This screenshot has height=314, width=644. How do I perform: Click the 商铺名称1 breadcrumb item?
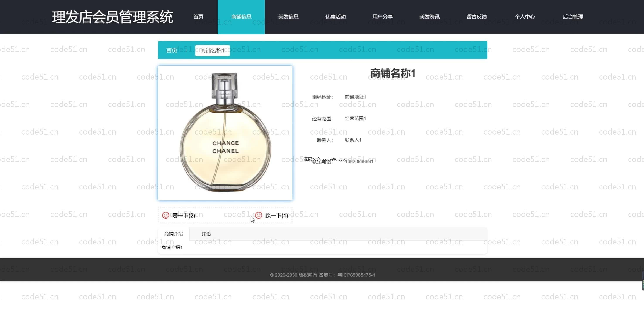pyautogui.click(x=213, y=51)
